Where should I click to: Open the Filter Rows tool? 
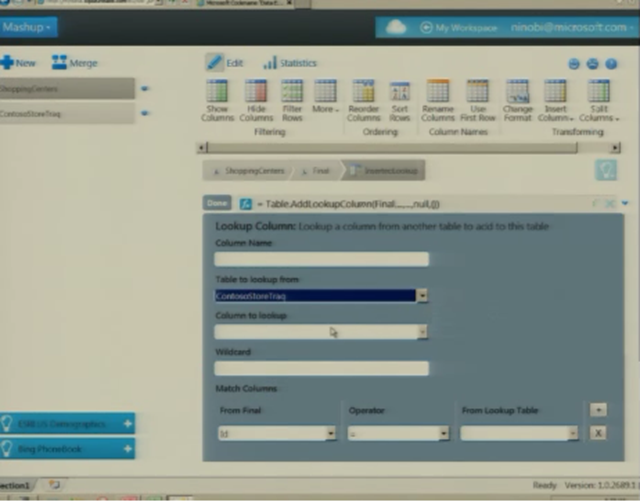click(x=292, y=100)
